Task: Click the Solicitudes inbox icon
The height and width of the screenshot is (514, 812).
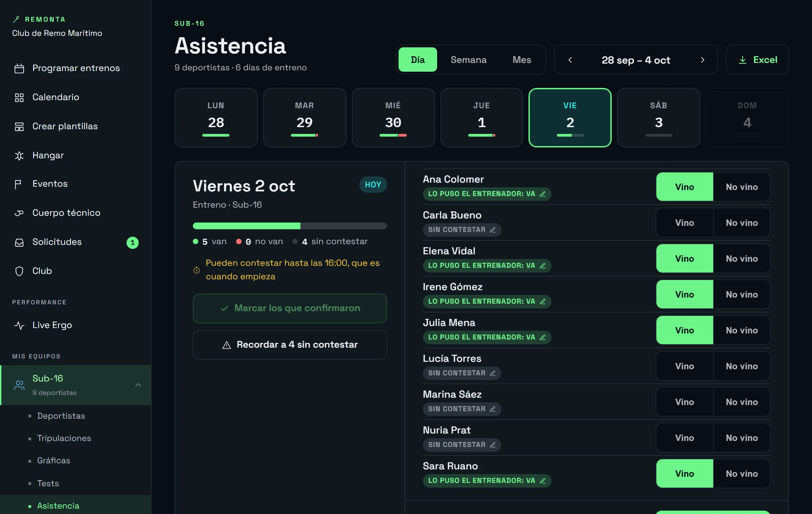Action: (x=19, y=242)
